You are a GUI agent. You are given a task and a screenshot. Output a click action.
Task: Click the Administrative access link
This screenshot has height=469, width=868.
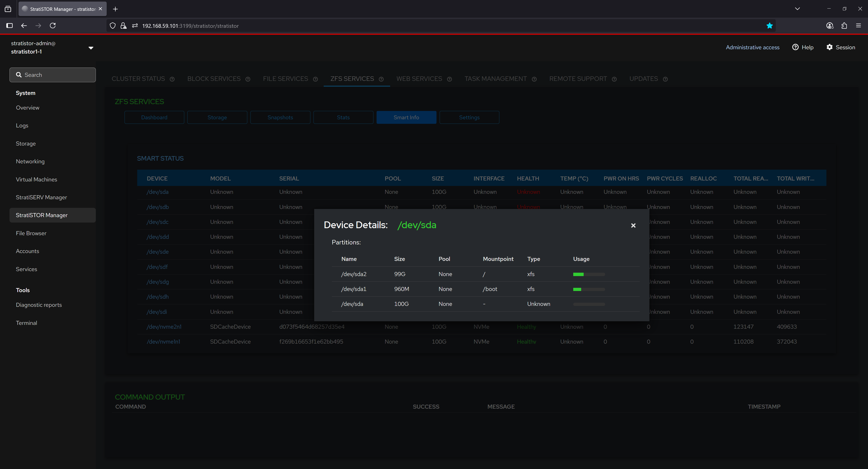click(752, 47)
